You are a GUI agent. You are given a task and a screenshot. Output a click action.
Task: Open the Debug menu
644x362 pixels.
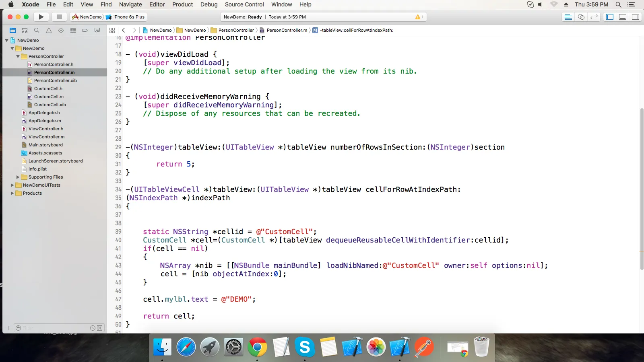(209, 4)
